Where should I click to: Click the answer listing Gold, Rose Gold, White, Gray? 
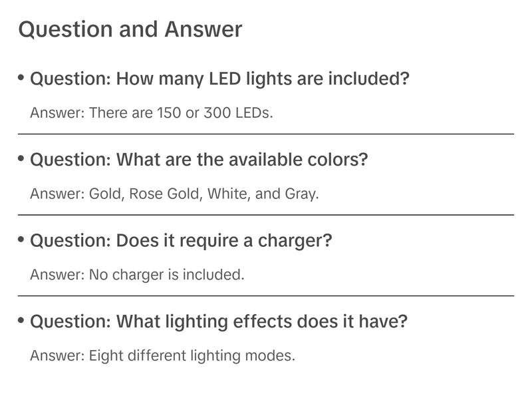click(174, 194)
